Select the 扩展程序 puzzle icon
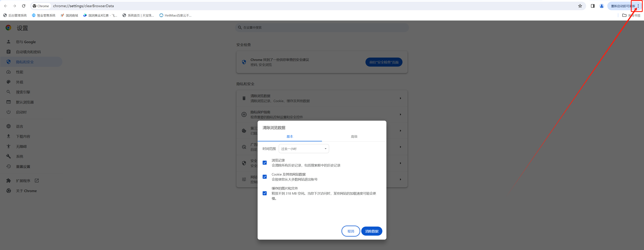Image resolution: width=644 pixels, height=250 pixels. (x=9, y=180)
